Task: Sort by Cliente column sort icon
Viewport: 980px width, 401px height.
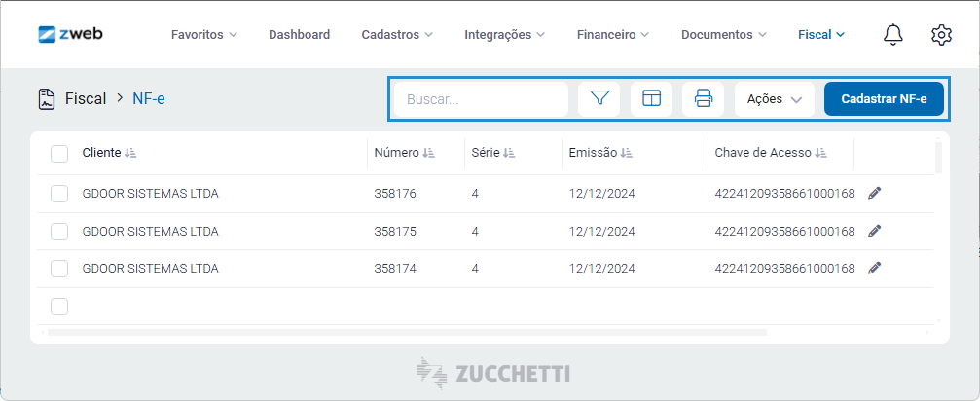Action: point(130,153)
